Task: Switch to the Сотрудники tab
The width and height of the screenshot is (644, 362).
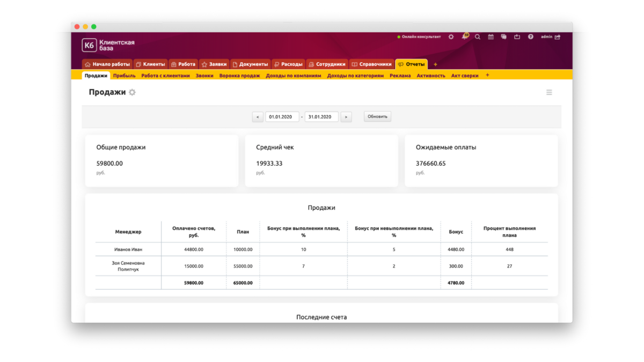Action: click(327, 64)
